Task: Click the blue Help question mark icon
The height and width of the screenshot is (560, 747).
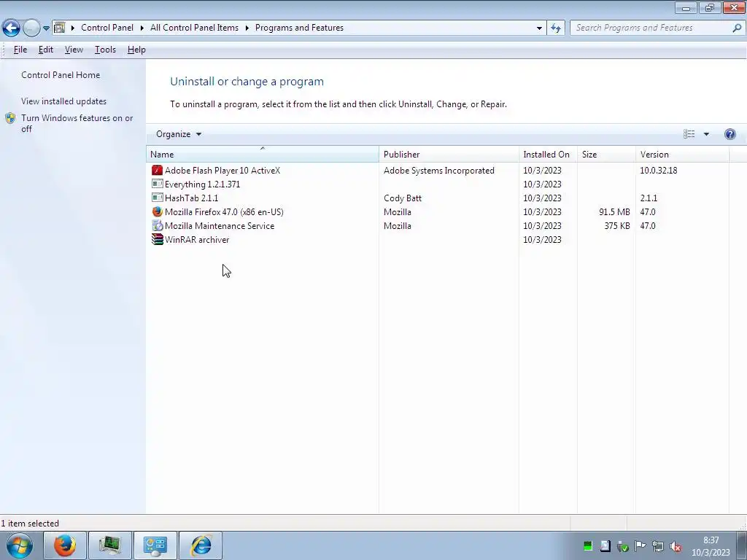Action: click(729, 134)
